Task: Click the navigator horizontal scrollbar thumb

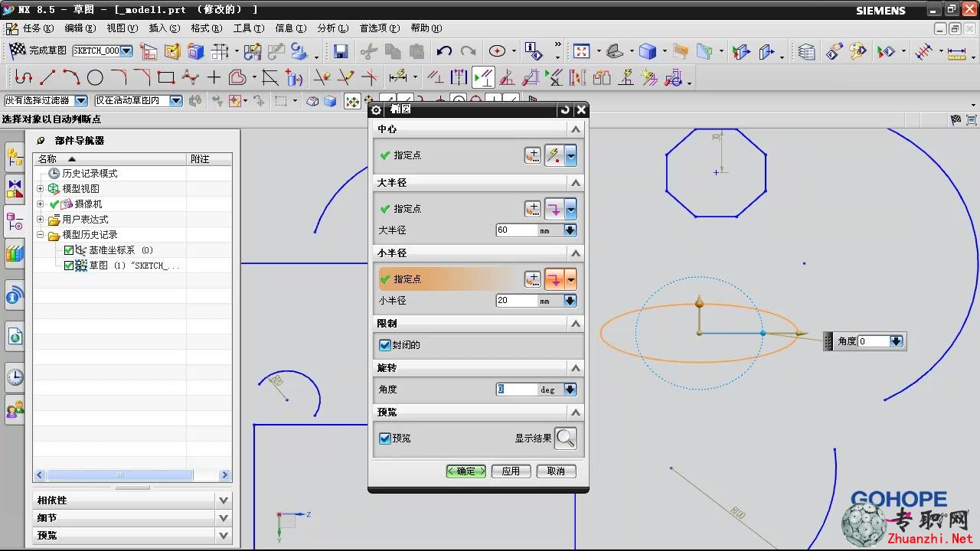Action: click(x=119, y=475)
